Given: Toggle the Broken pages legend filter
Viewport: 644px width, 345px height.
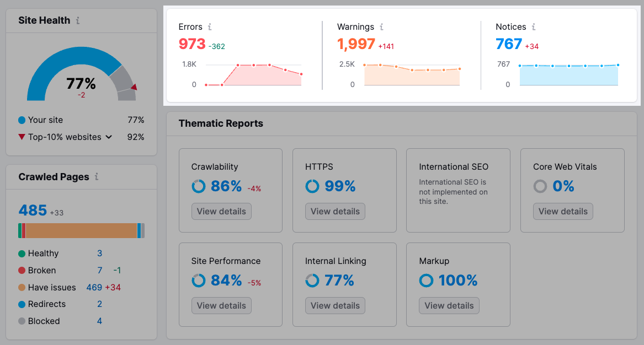Looking at the screenshot, I should click(x=42, y=270).
